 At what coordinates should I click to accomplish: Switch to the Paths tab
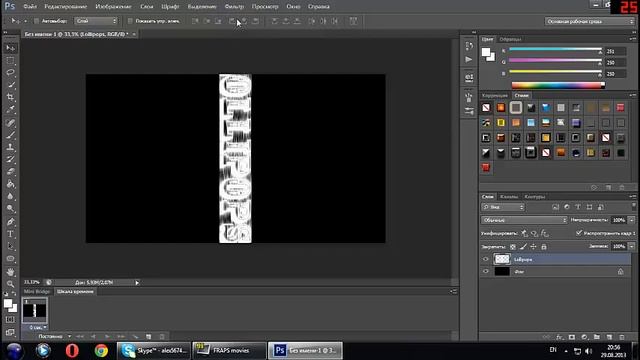535,197
